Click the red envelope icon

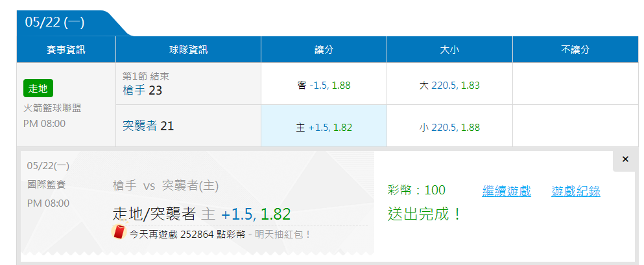[x=119, y=232]
